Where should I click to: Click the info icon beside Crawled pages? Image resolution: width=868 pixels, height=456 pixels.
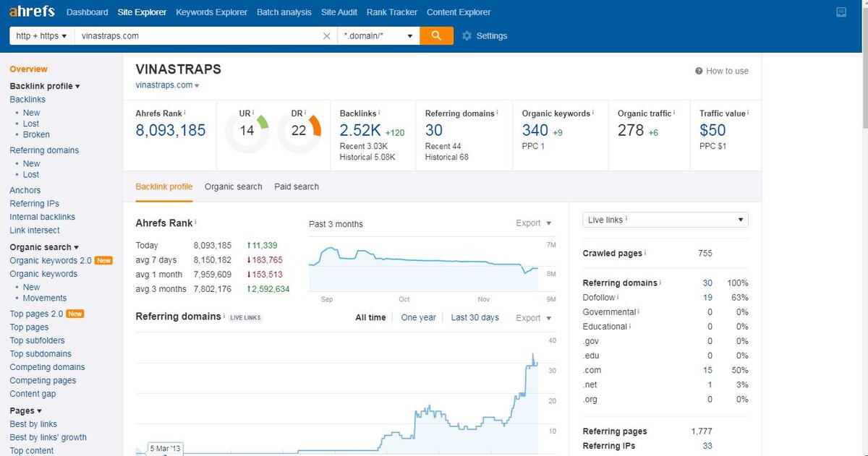click(x=645, y=253)
